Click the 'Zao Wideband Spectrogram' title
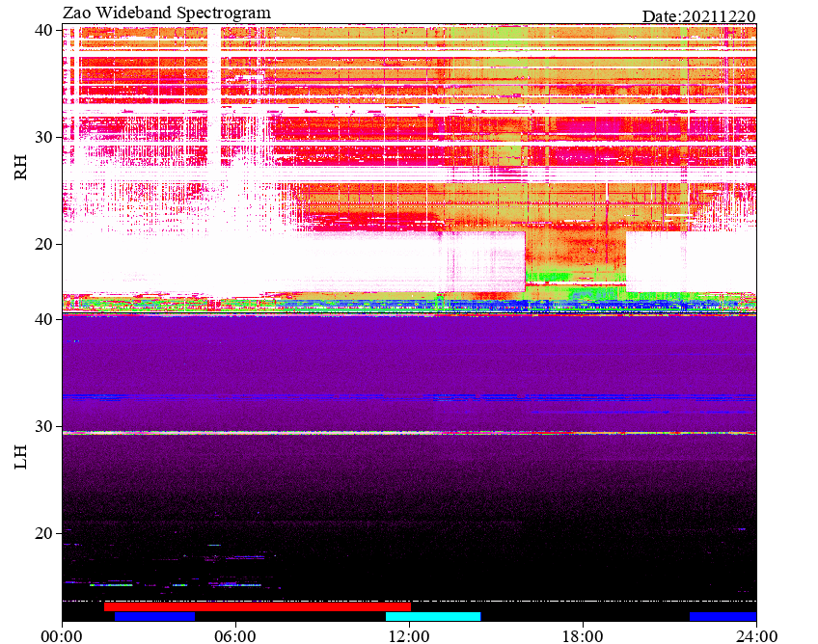This screenshot has height=644, width=818. [167, 13]
